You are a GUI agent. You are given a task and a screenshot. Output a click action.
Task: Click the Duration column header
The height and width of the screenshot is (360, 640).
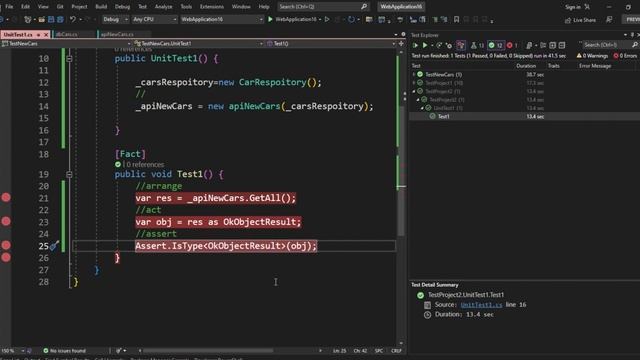526,66
